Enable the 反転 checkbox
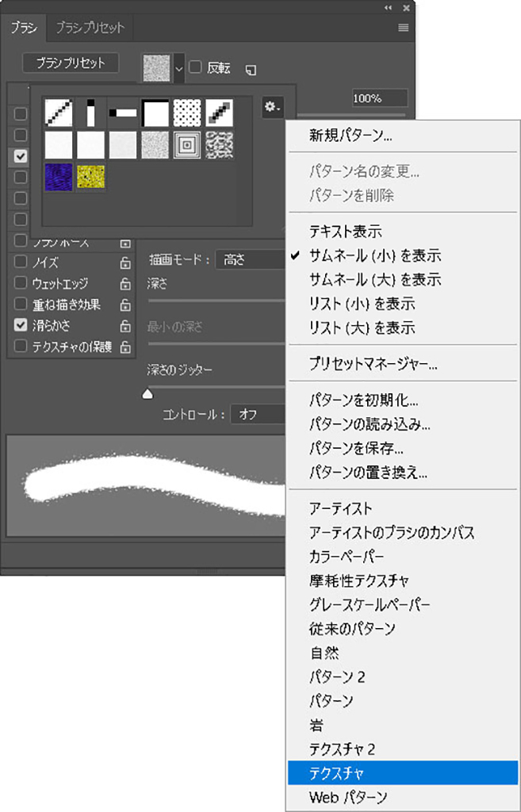Screen dimensions: 521x812 coord(196,68)
